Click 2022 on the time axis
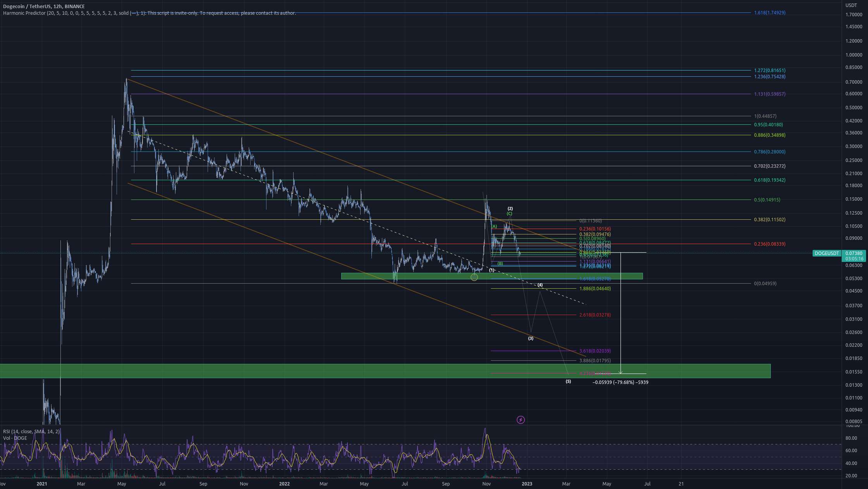The height and width of the screenshot is (489, 868). pos(284,484)
